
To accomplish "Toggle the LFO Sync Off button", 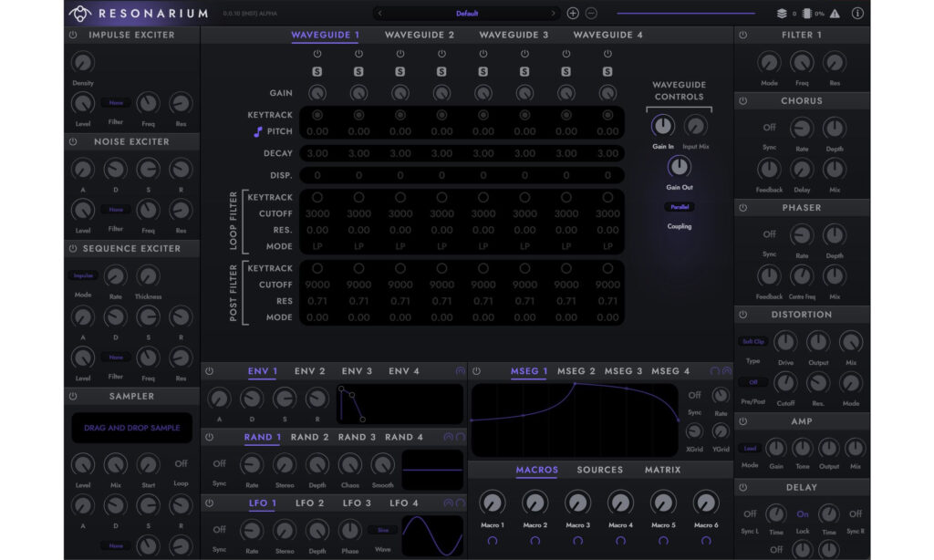I will 219,530.
